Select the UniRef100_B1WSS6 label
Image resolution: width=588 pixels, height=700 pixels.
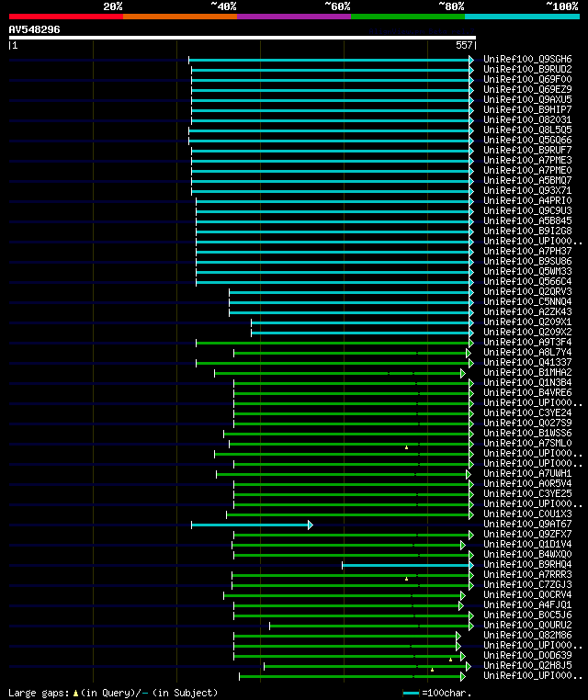point(527,433)
